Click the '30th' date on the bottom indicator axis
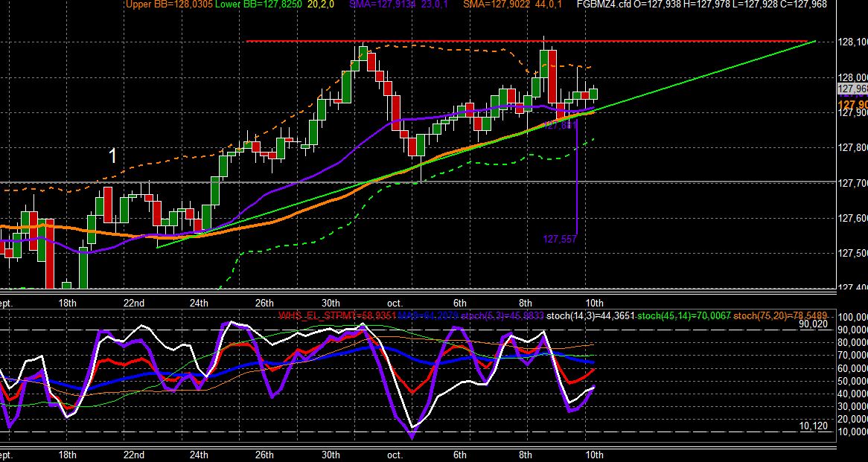This screenshot has height=462, width=868. coord(331,455)
